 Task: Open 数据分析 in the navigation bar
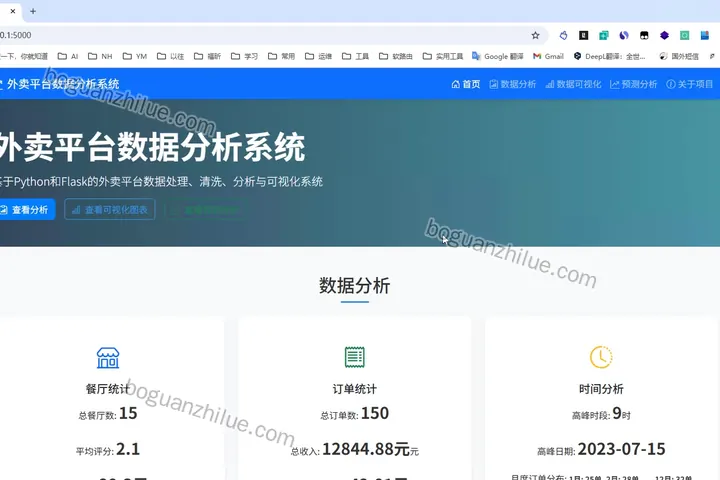512,84
